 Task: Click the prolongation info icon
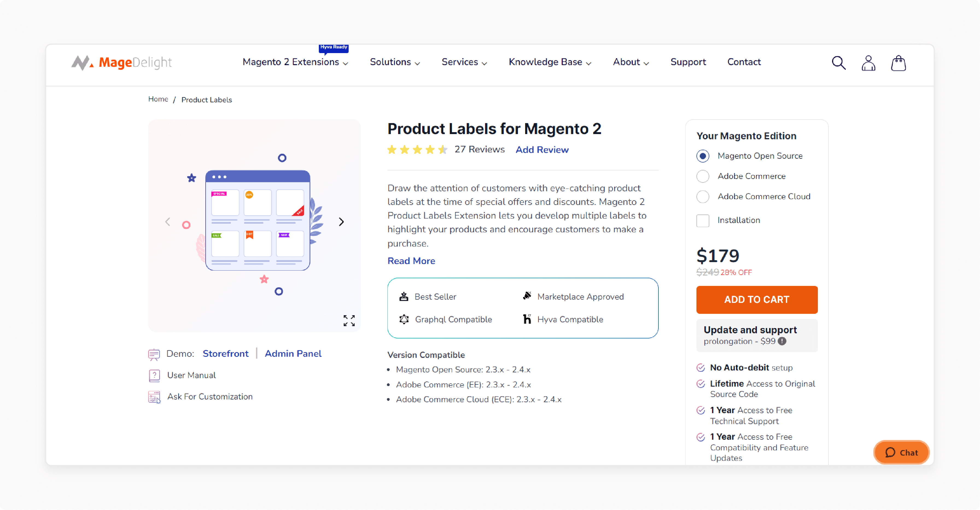point(782,341)
